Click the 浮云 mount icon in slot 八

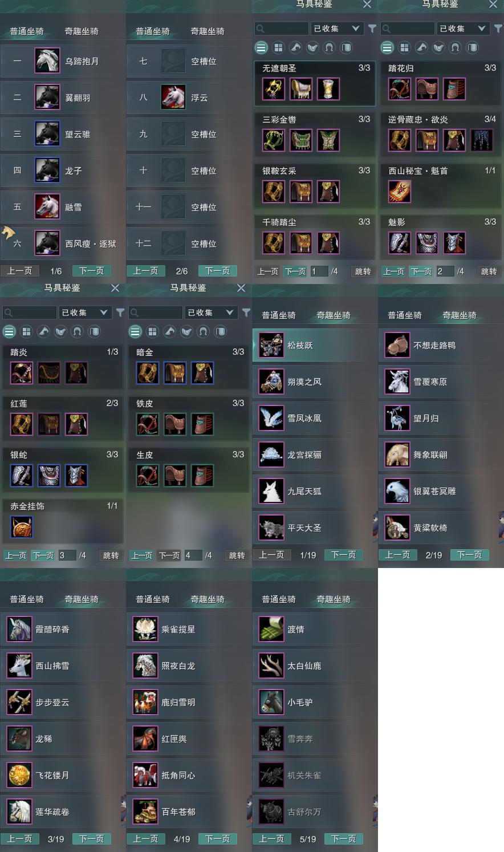point(173,98)
